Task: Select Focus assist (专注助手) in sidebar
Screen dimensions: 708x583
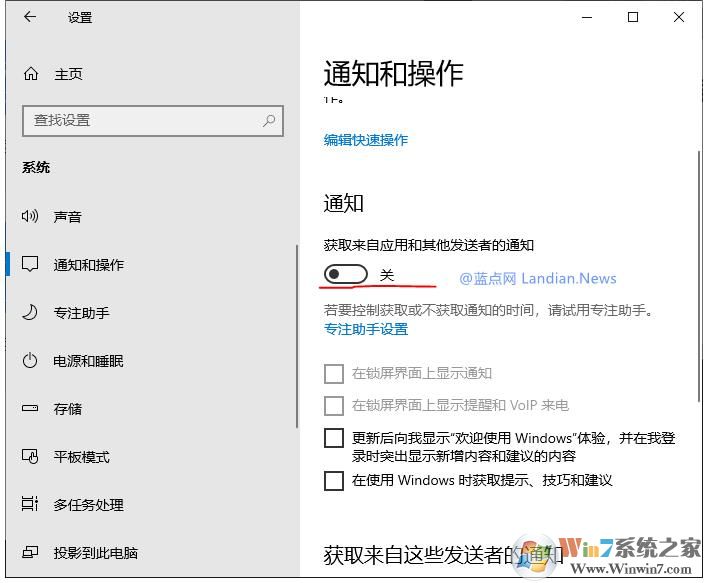Action: point(81,313)
